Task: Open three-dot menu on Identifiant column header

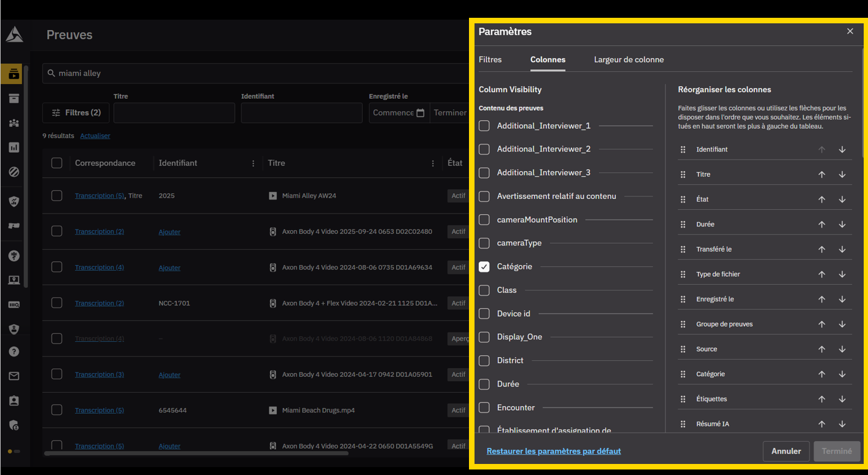Action: [254, 163]
